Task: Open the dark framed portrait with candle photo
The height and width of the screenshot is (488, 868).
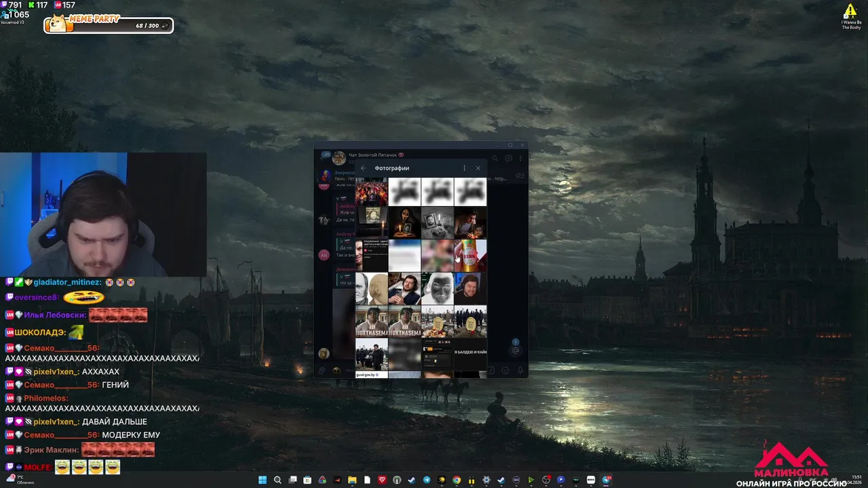Action: pos(372,223)
